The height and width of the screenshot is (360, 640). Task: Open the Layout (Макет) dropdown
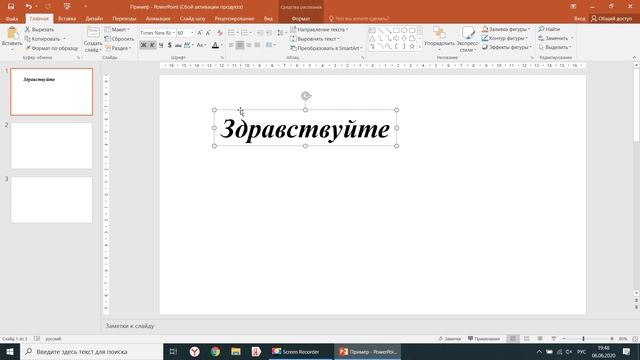117,29
